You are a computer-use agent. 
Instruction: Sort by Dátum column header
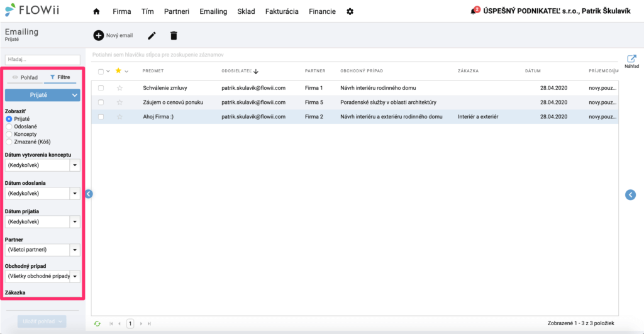[533, 71]
